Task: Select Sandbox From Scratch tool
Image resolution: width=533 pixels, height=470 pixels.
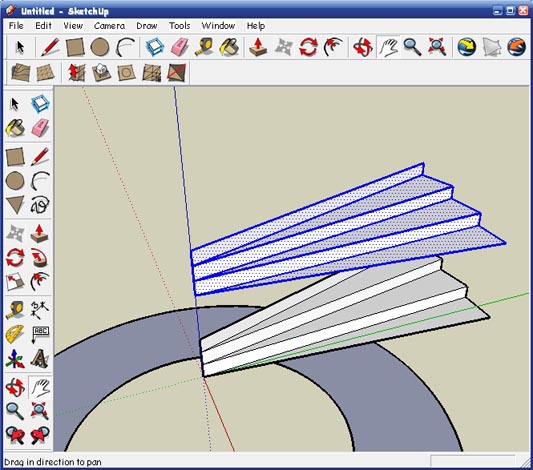Action: pyautogui.click(x=45, y=72)
